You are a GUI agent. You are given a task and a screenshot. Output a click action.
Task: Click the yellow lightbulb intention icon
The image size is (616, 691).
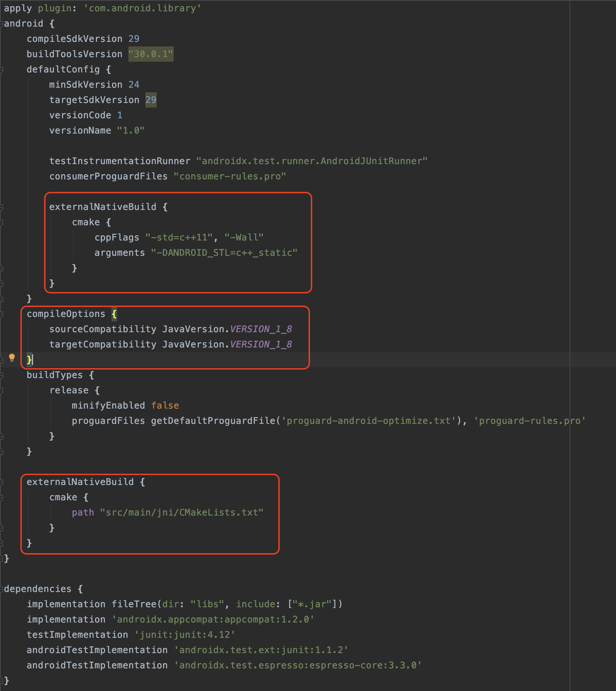(x=12, y=357)
